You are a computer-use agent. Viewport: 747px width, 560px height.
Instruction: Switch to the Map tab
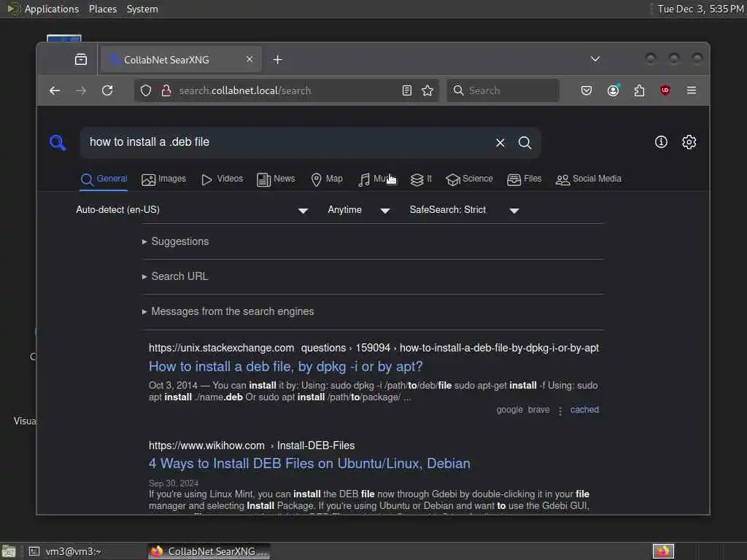(327, 179)
